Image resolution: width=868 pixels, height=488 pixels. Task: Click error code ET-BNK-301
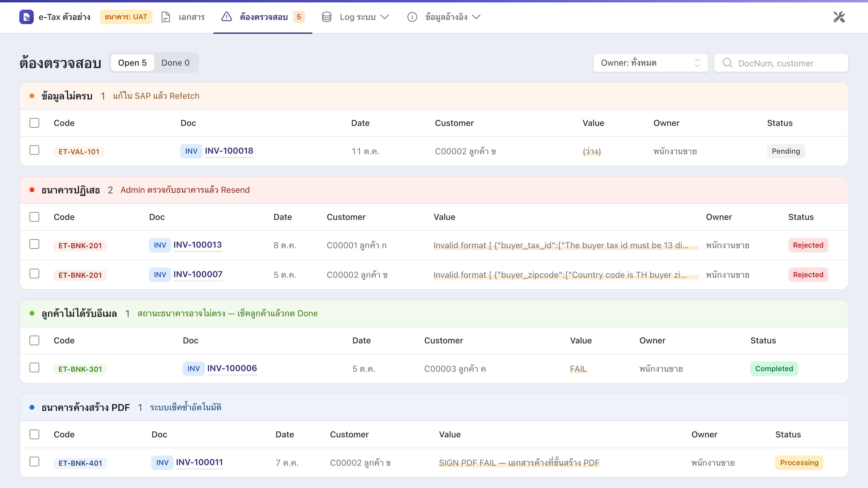point(80,369)
